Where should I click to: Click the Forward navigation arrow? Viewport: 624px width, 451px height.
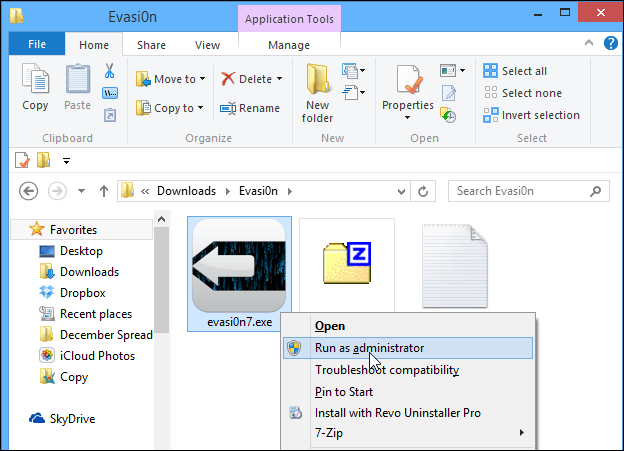pyautogui.click(x=57, y=191)
